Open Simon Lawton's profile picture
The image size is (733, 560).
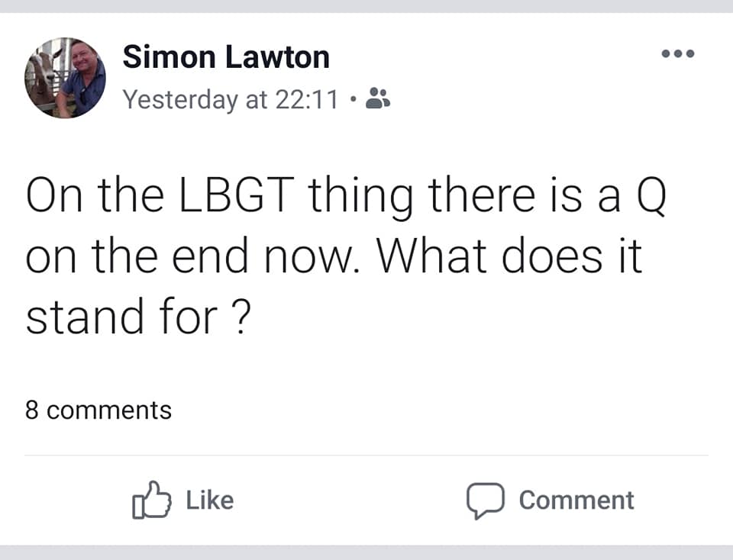point(65,78)
